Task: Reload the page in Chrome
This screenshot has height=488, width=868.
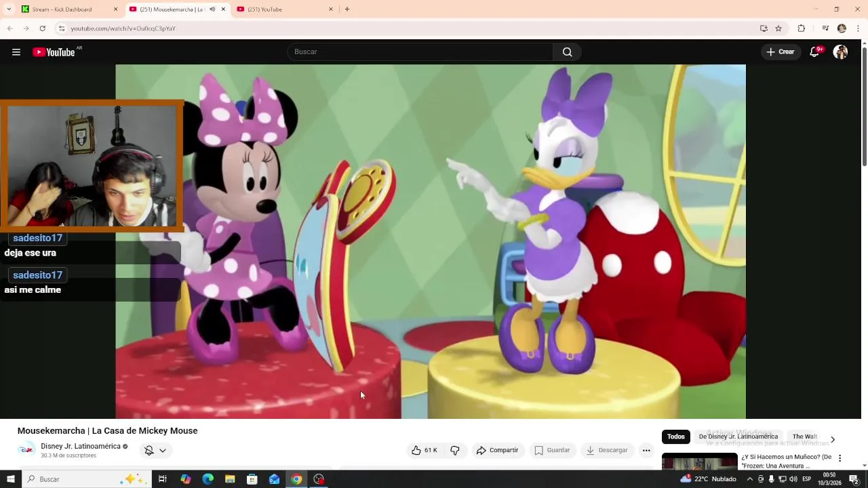Action: point(42,28)
